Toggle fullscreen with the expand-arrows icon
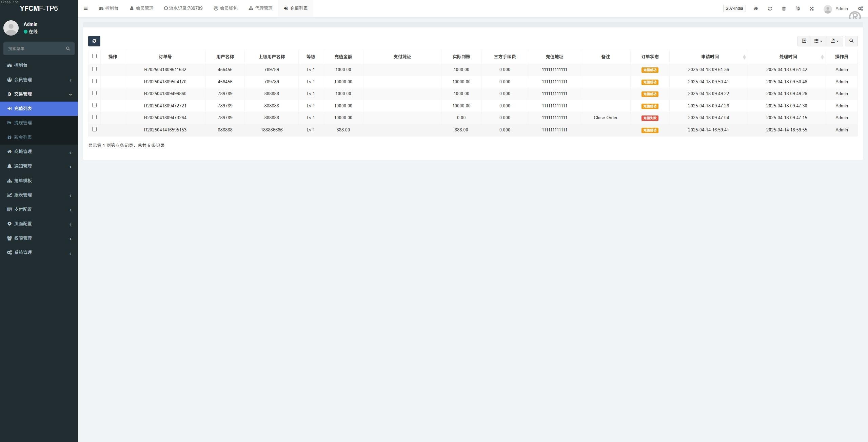The image size is (868, 442). click(812, 8)
